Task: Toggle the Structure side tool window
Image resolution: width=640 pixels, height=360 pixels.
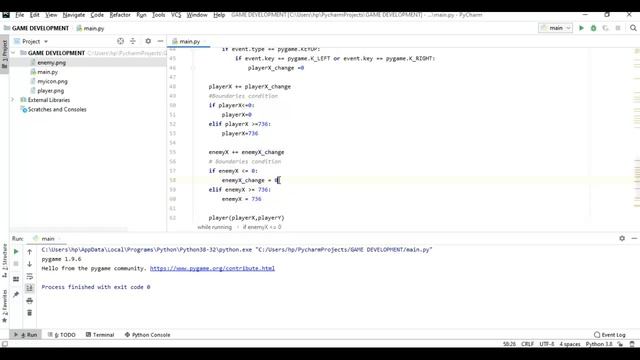Action: (4, 260)
